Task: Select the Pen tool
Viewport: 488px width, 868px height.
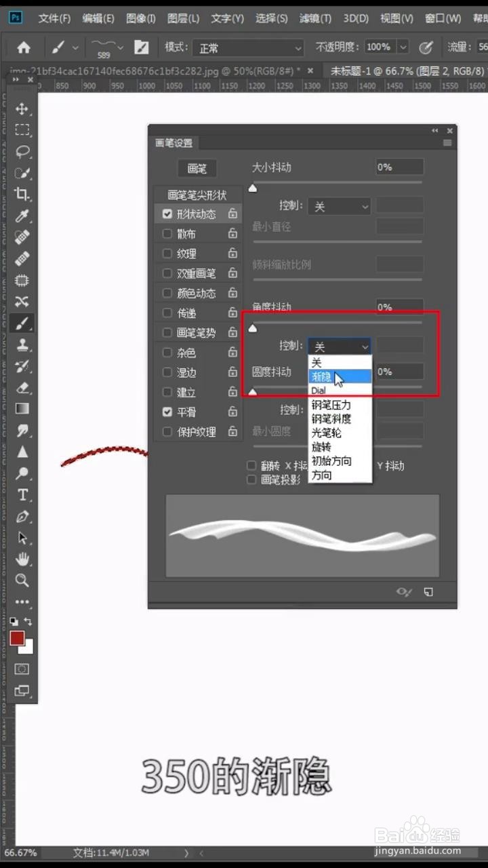Action: click(22, 516)
